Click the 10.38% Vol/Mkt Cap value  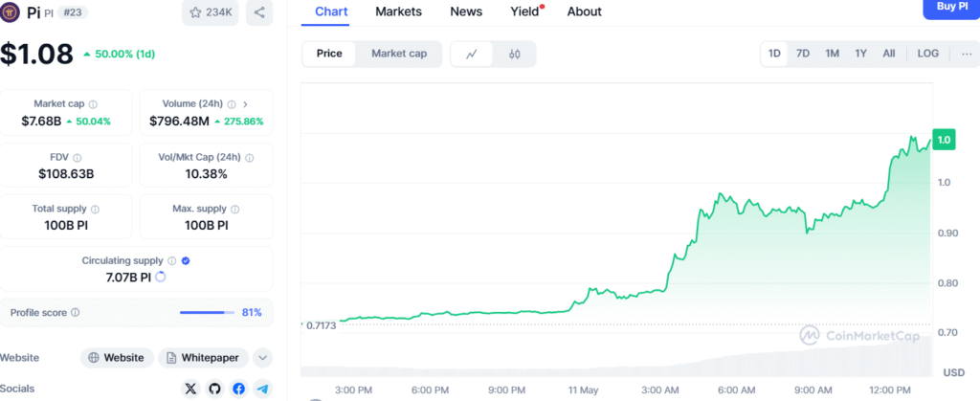click(x=207, y=174)
